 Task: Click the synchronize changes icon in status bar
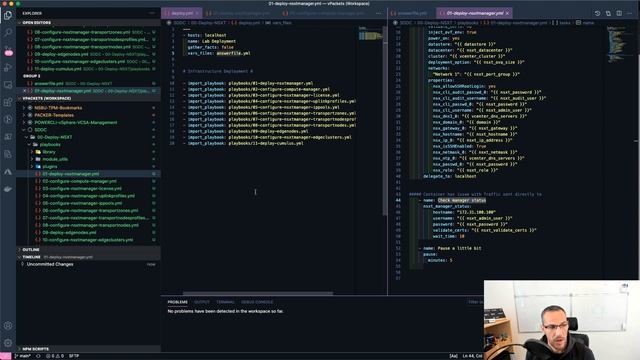coord(38,356)
